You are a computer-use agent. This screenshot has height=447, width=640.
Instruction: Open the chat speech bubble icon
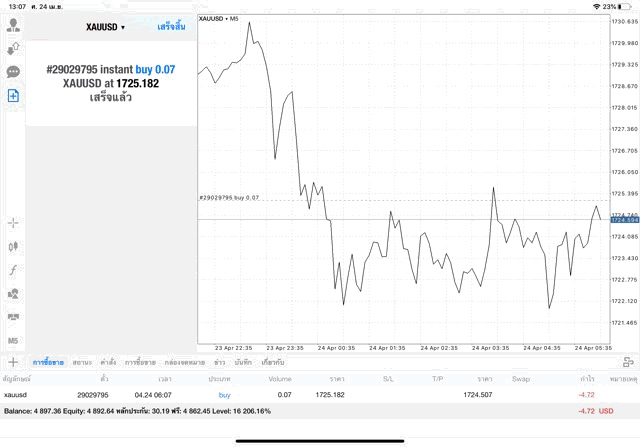pyautogui.click(x=13, y=72)
